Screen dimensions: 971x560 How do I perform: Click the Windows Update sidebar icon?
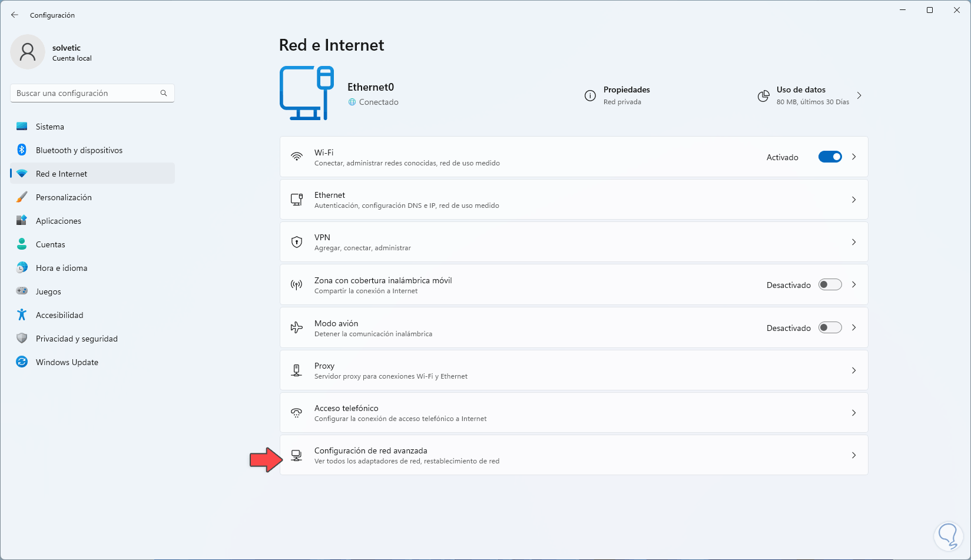click(x=22, y=362)
